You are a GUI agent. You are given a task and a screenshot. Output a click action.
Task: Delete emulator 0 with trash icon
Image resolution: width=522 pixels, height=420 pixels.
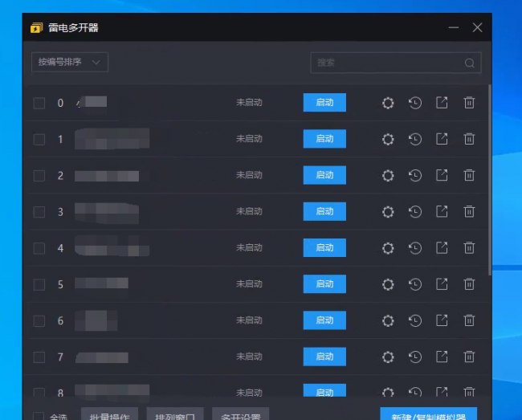[x=469, y=103]
